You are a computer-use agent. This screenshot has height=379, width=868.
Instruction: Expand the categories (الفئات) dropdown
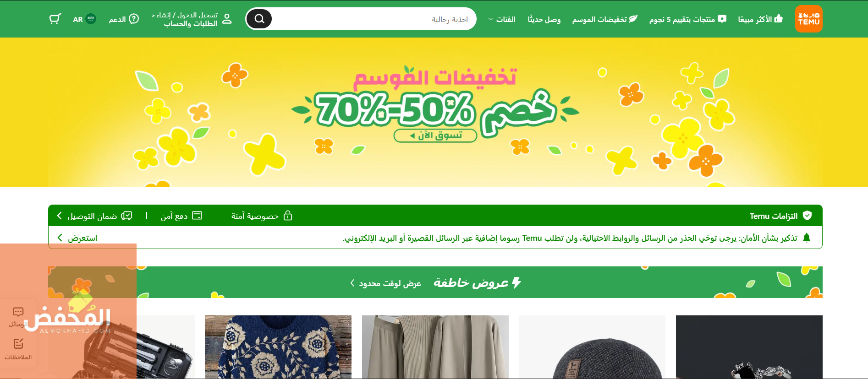click(x=502, y=19)
